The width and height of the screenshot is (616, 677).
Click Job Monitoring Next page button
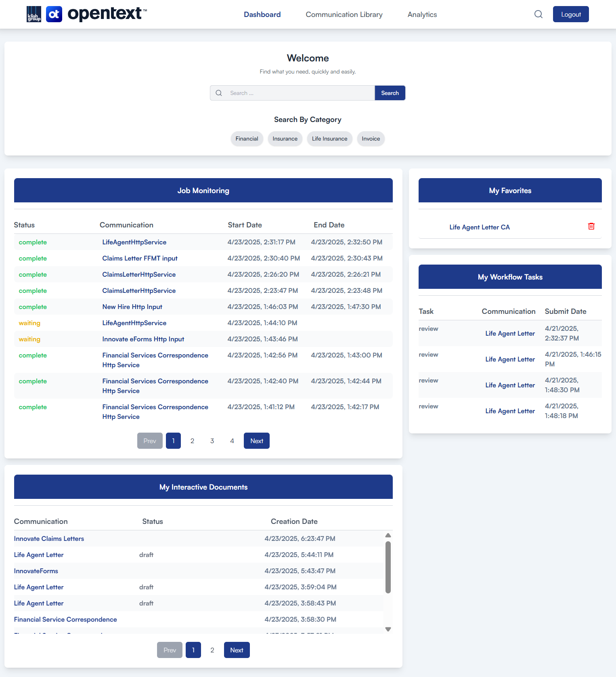pyautogui.click(x=257, y=441)
